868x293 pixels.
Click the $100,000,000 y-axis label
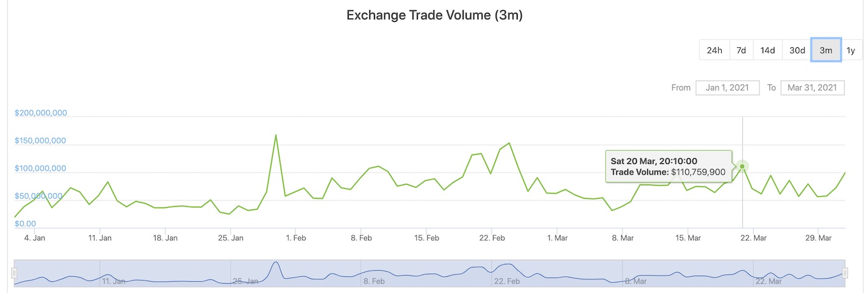pos(41,168)
